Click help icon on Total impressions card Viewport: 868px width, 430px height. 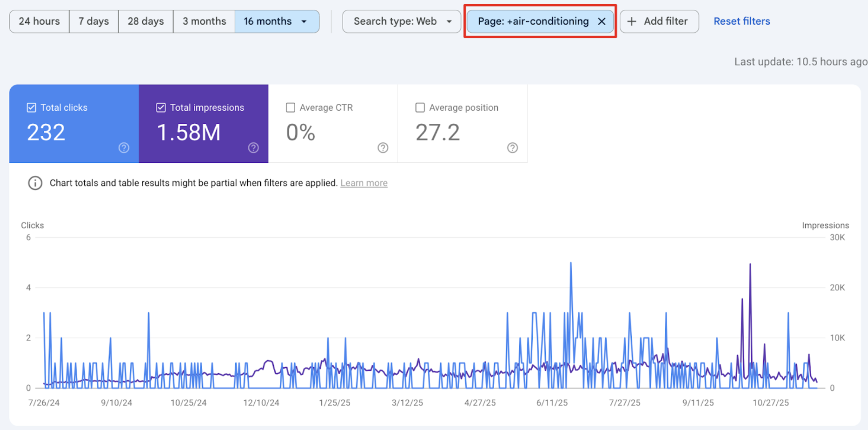tap(253, 148)
